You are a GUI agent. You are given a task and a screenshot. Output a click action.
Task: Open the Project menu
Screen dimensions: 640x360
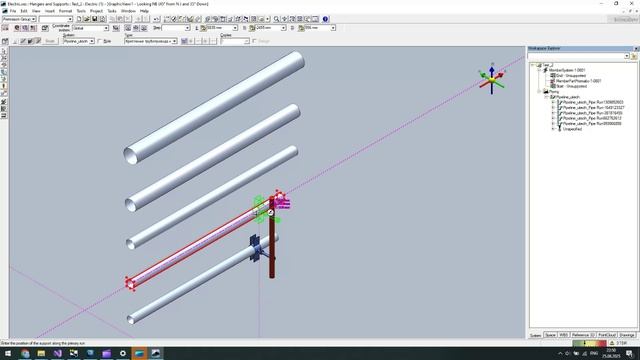pos(96,11)
